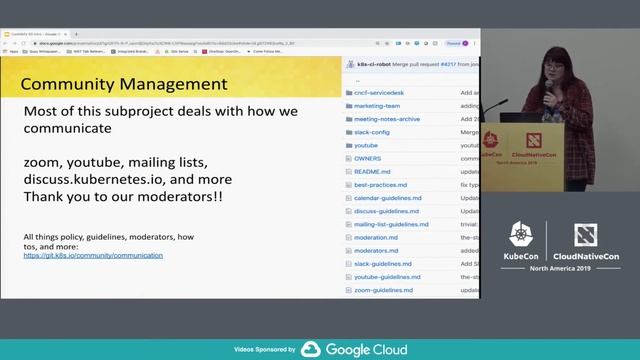The image size is (640, 360).
Task: Open the NIST Talk bookmark
Action: 86,52
